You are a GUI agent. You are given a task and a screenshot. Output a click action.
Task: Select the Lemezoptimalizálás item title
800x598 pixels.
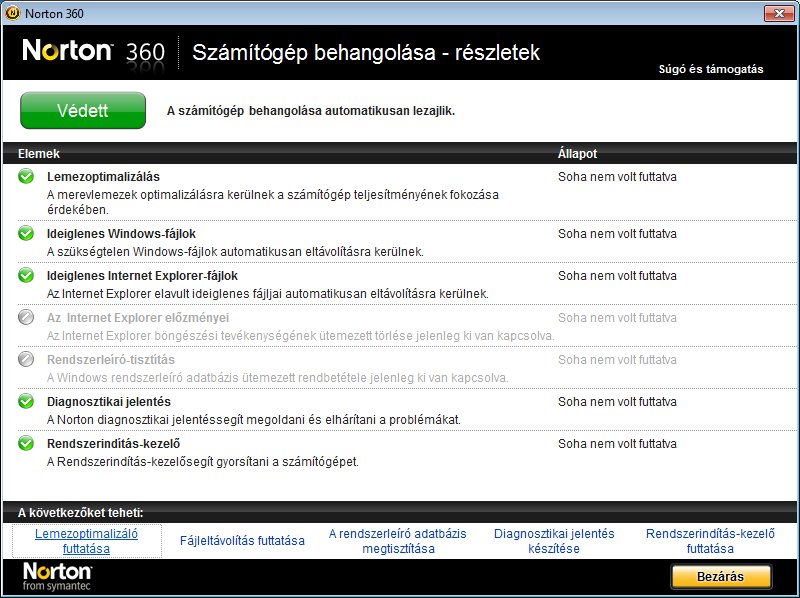pyautogui.click(x=103, y=177)
